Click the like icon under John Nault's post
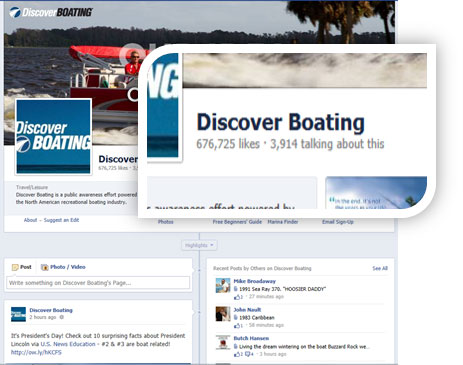 [x=237, y=325]
